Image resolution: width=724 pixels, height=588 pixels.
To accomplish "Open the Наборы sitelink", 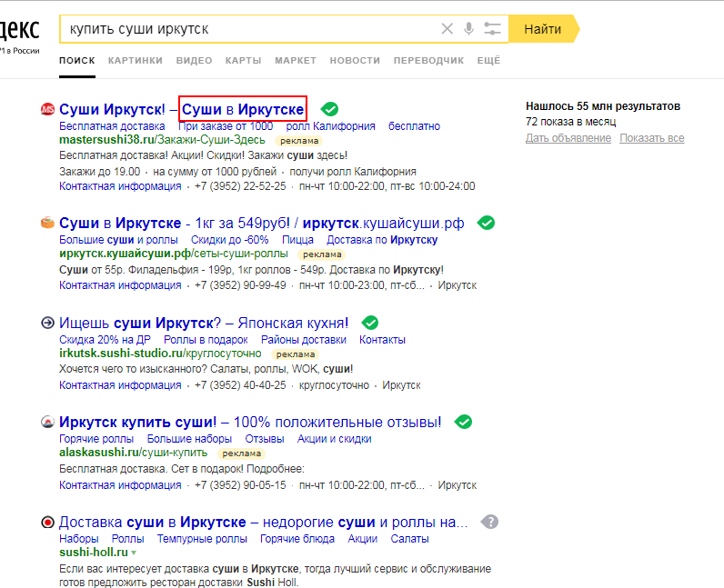I will point(79,539).
